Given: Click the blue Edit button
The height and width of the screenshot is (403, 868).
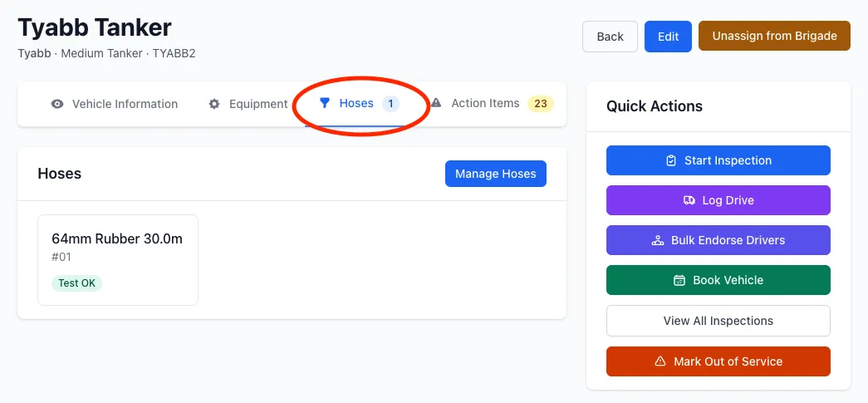Looking at the screenshot, I should 668,37.
